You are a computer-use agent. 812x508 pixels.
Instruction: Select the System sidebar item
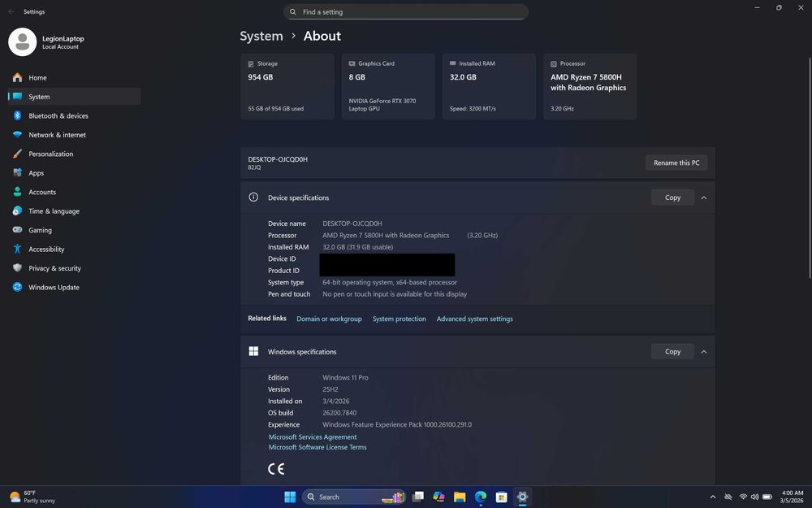[x=74, y=97]
